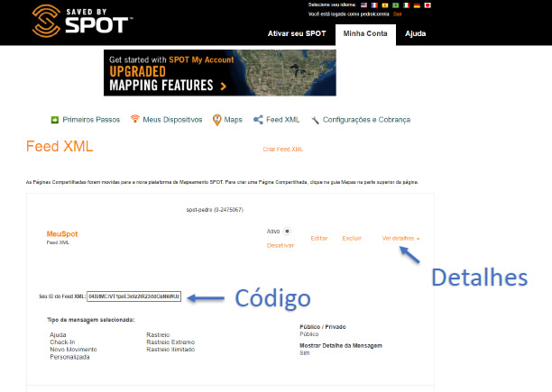Click the Sair logout link
552x392 pixels.
pos(397,14)
